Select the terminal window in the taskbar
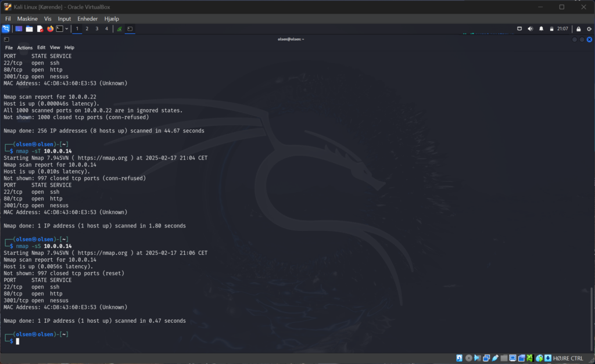 [130, 28]
